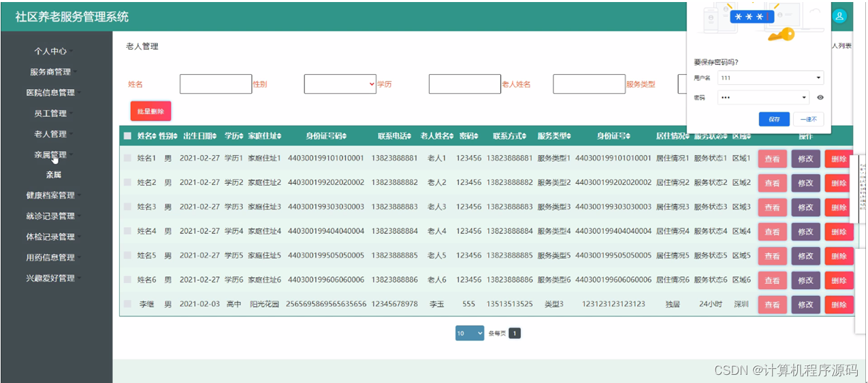Image resolution: width=868 pixels, height=383 pixels.
Task: Click 修改 for row 姓名5
Action: [x=805, y=256]
